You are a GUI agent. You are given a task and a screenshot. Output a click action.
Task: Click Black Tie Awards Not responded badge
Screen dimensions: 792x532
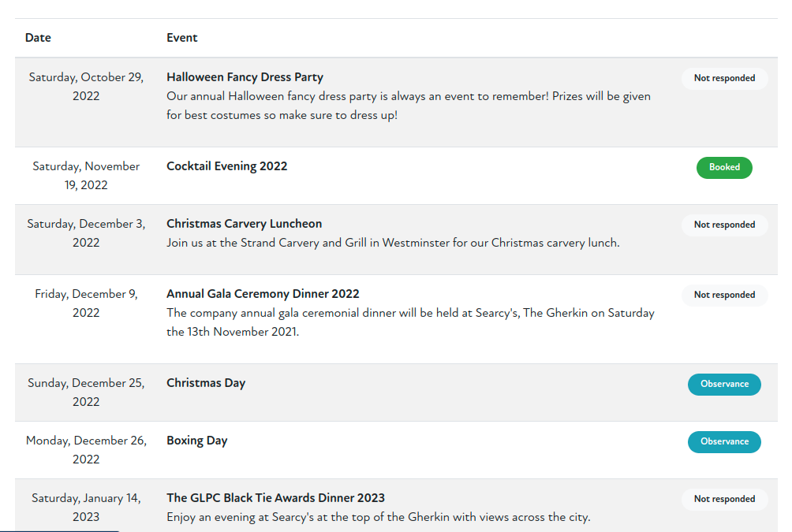pos(724,499)
